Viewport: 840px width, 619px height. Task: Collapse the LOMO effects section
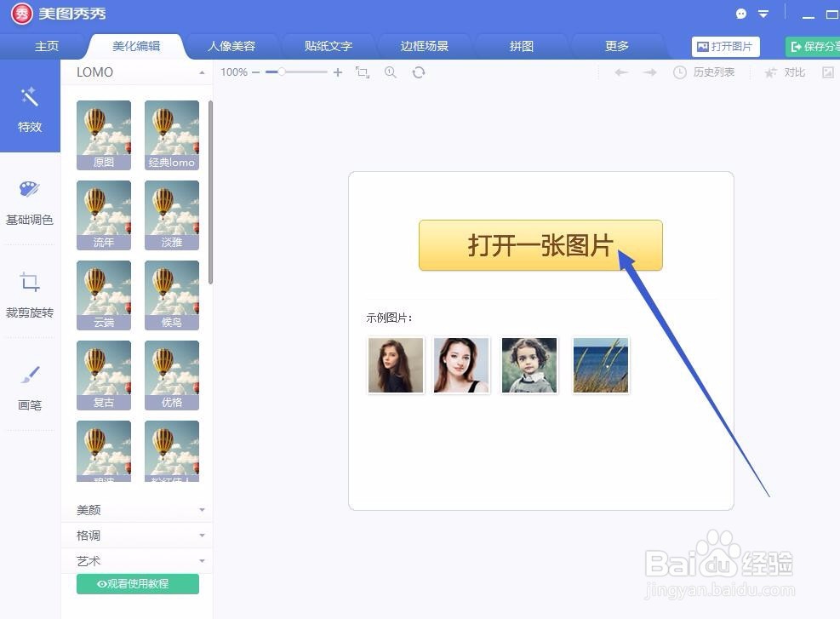(x=203, y=72)
